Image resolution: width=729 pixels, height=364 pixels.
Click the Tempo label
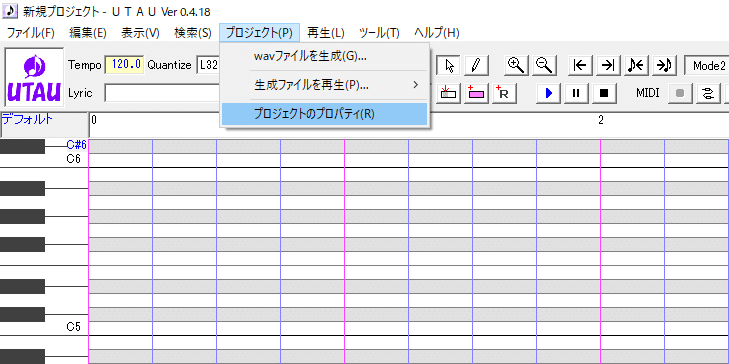coord(85,65)
